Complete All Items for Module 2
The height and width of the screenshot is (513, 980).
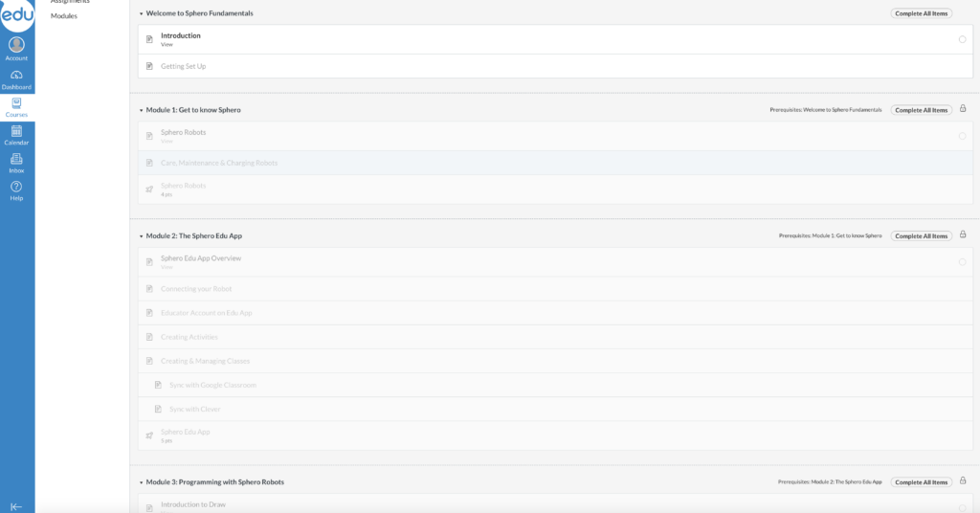(x=922, y=235)
